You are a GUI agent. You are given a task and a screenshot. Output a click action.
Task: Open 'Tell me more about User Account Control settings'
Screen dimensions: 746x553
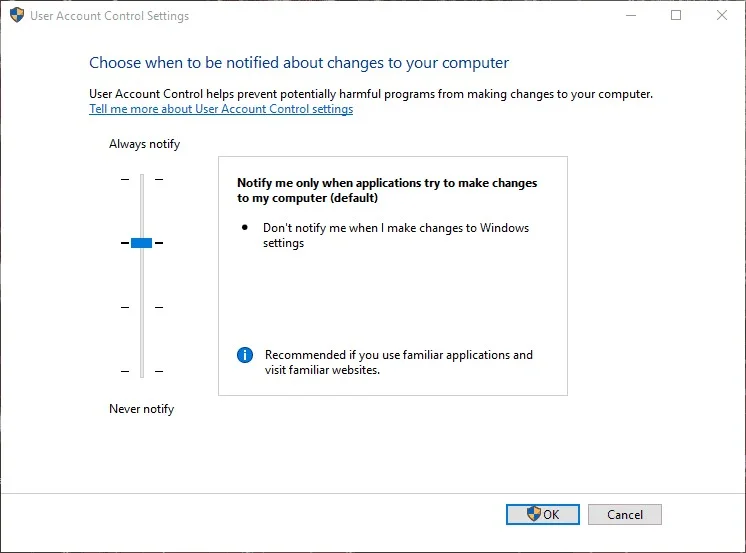[x=221, y=109]
